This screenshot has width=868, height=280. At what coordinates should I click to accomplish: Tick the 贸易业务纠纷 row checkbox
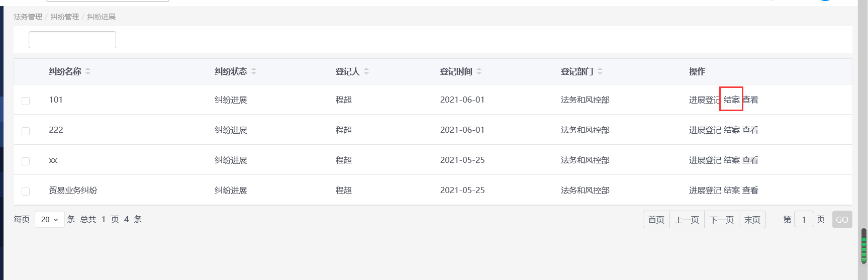26,192
